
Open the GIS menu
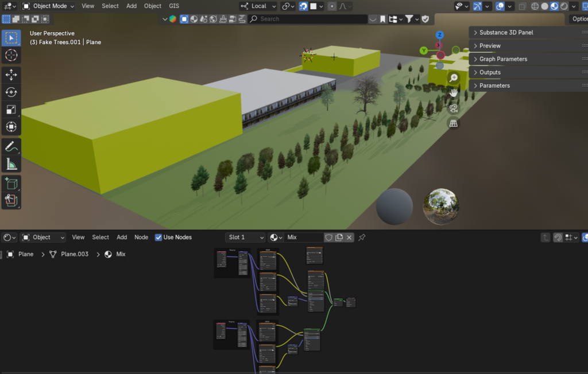(174, 6)
